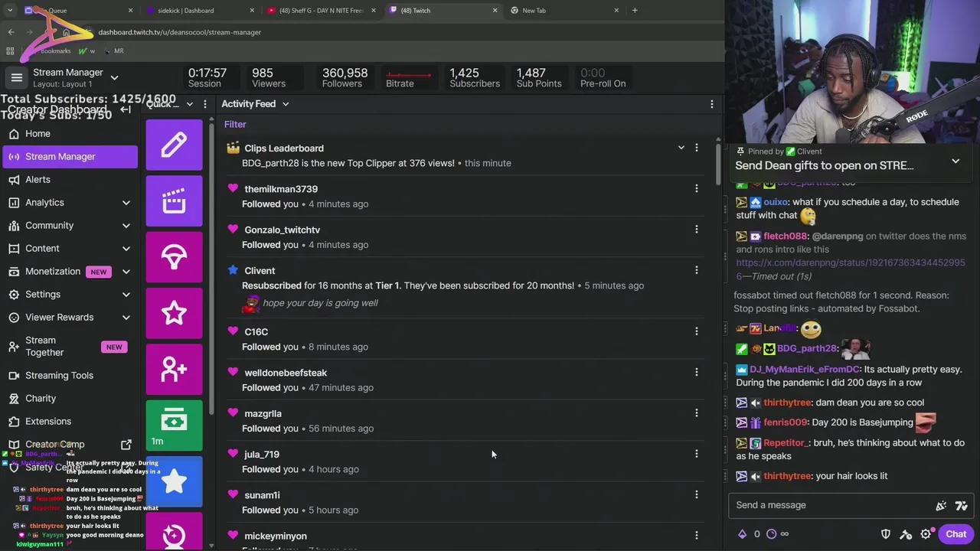Open Clips Leaderboard options menu

click(x=696, y=147)
